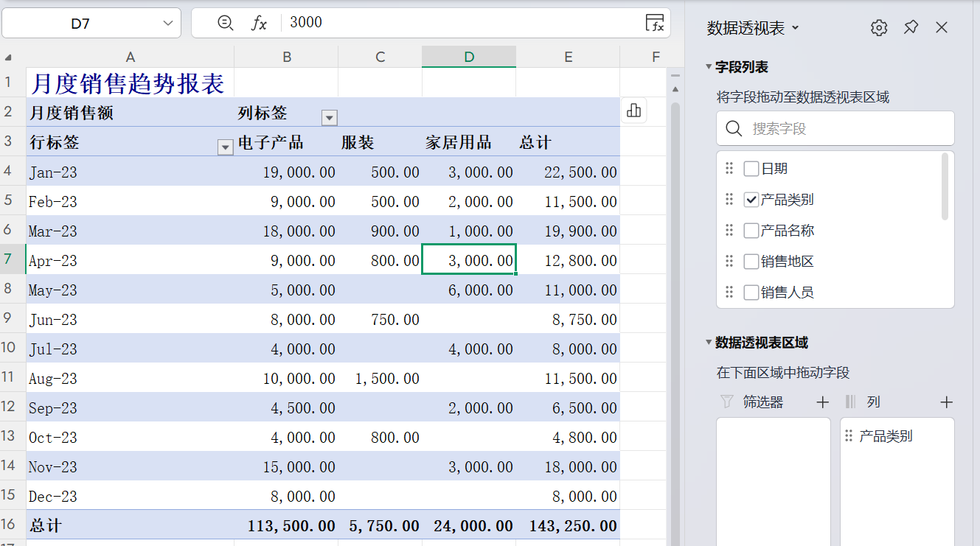
Task: Select the title cell 月度销售趋势报表
Action: click(x=131, y=83)
